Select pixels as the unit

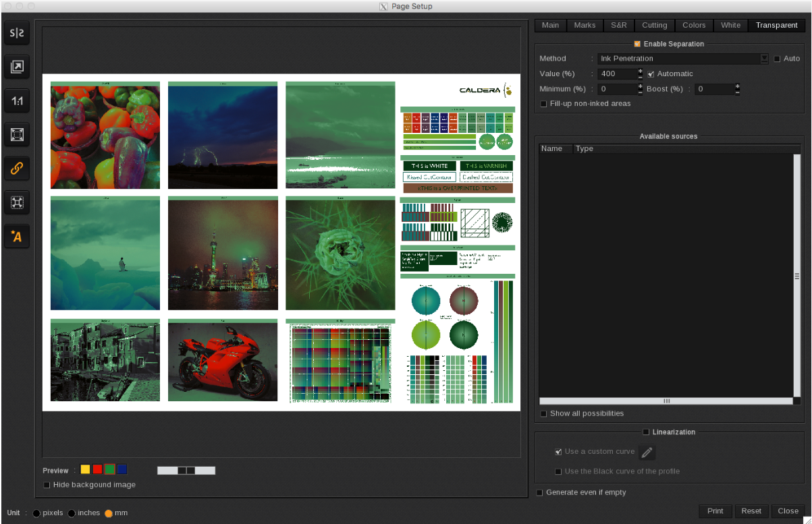tap(36, 513)
